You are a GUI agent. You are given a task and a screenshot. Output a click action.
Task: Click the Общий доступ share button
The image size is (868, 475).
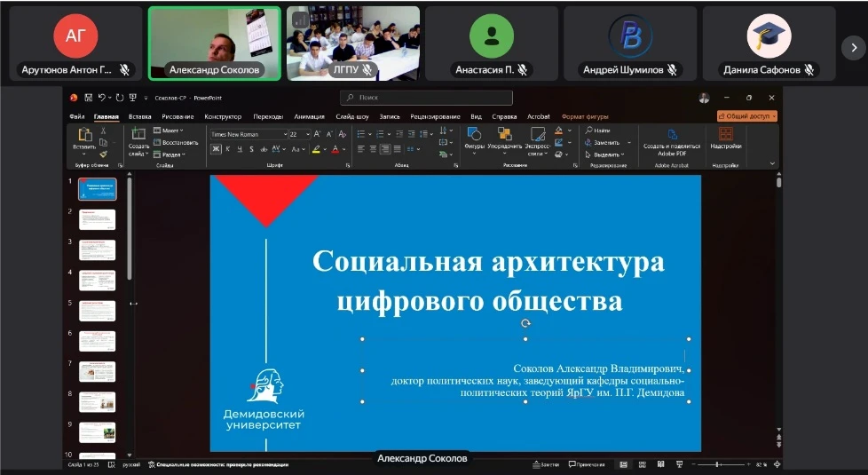coord(747,116)
